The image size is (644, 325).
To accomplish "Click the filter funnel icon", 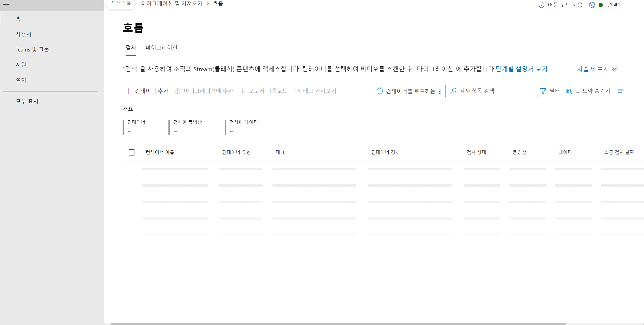I will tap(543, 91).
